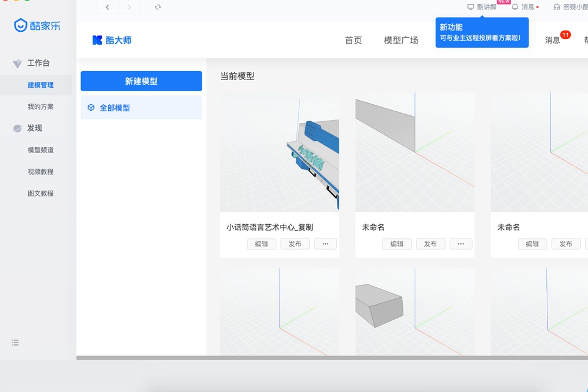Click the page refresh icon
Screen dimensions: 588x392
[158, 7]
